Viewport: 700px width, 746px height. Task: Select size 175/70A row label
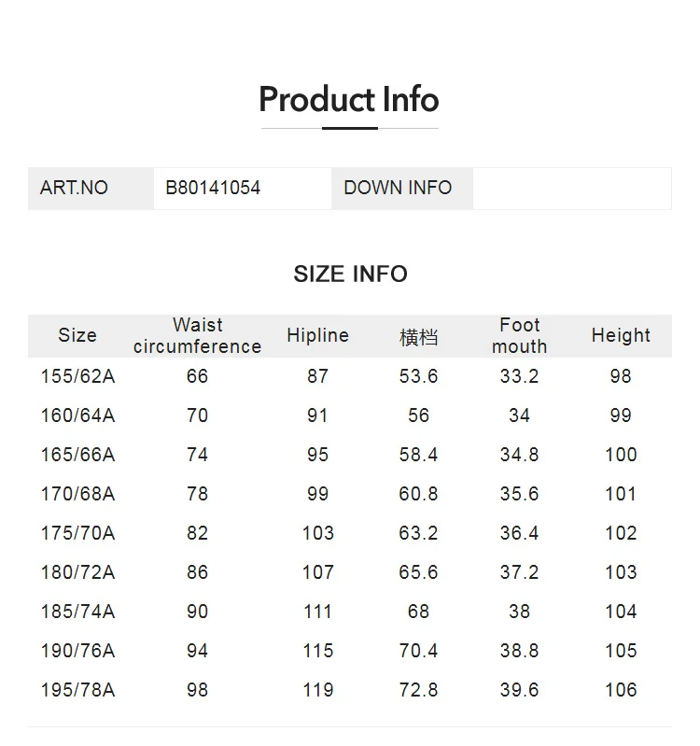[78, 533]
